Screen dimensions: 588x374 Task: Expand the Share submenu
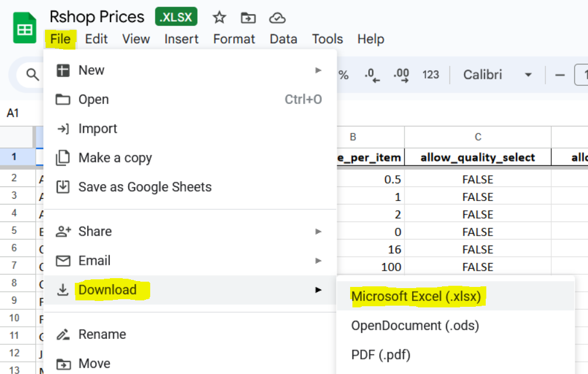point(191,231)
